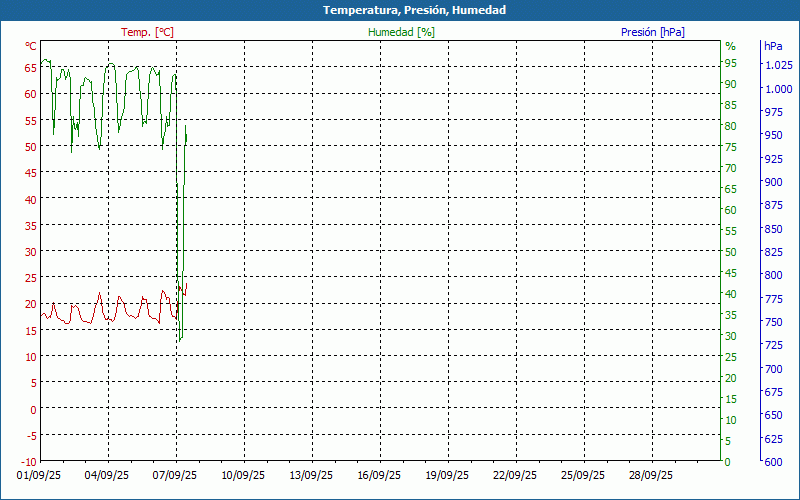Screen dimensions: 800x500
Task: Click the 600 pressure axis value
Action: 773,462
